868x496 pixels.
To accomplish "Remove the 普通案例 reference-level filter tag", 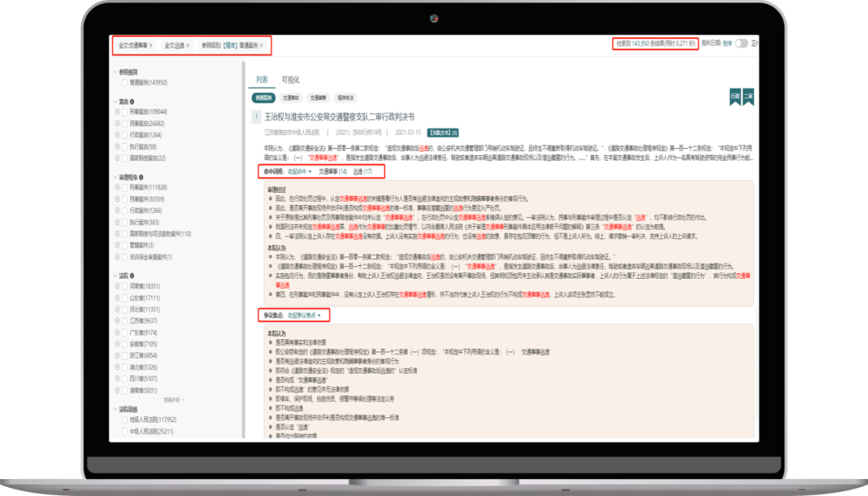I will tap(261, 45).
